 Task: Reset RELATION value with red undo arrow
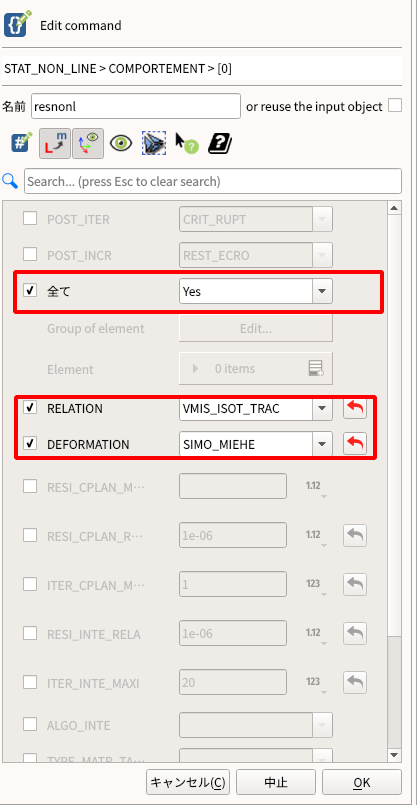(x=355, y=409)
